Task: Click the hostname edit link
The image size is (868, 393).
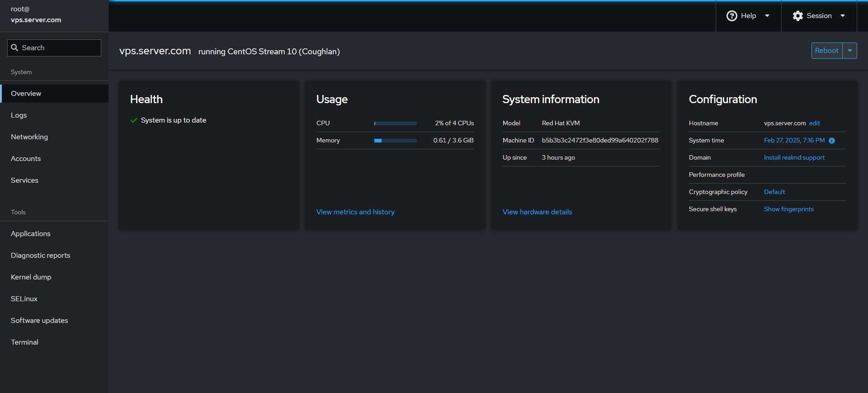Action: tap(815, 123)
